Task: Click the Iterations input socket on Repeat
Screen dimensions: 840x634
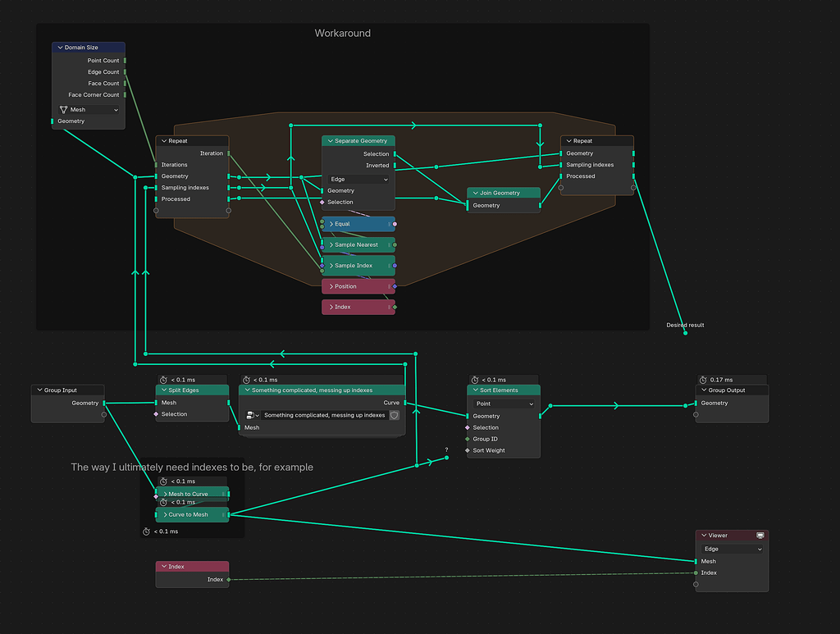Action: click(156, 165)
